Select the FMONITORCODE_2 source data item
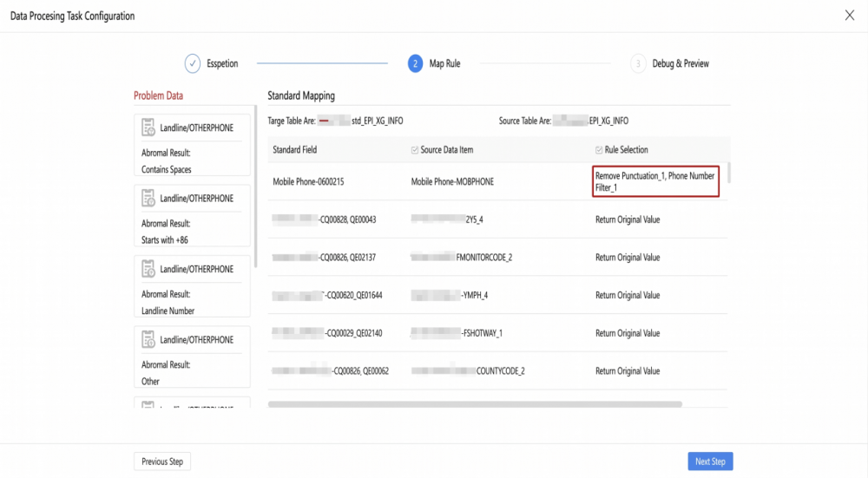 [x=462, y=258]
